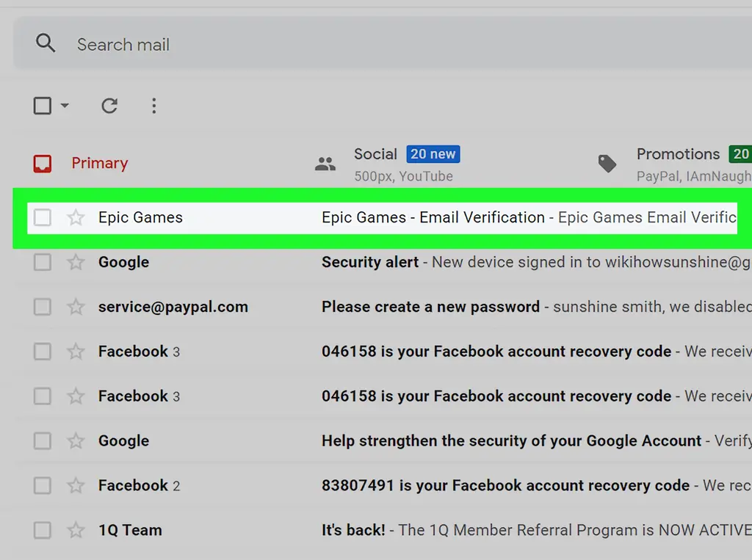
Task: Open the It's back! email from 1Q Team
Action: point(382,530)
